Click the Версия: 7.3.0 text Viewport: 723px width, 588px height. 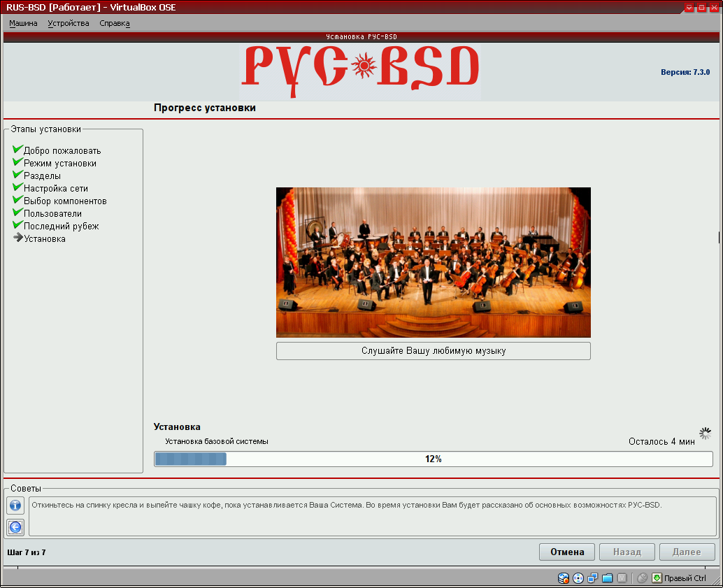(685, 72)
